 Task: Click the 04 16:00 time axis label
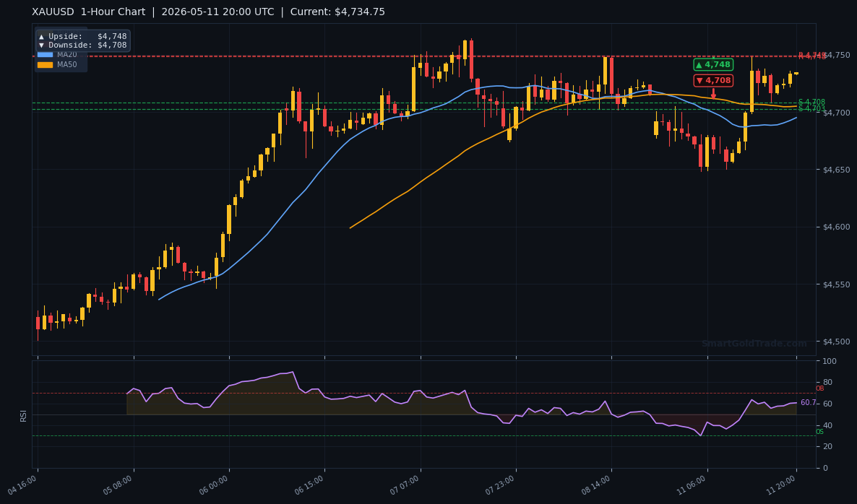pyautogui.click(x=23, y=485)
